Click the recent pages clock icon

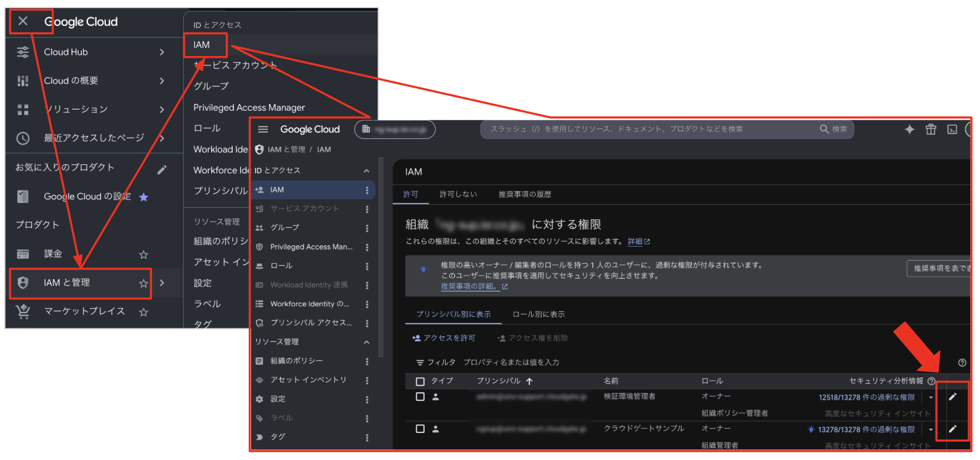tap(23, 138)
